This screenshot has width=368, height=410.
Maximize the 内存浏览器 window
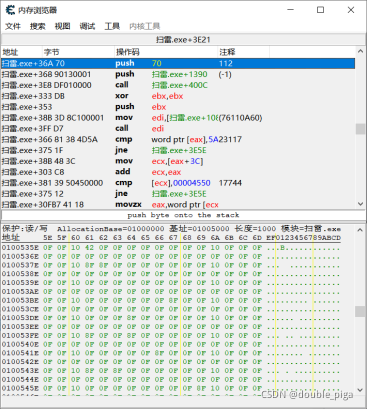(x=320, y=10)
